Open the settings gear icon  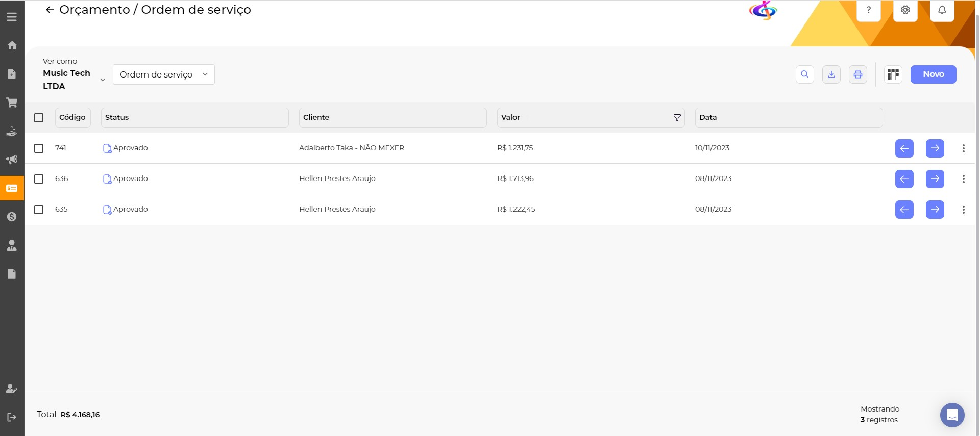(905, 10)
